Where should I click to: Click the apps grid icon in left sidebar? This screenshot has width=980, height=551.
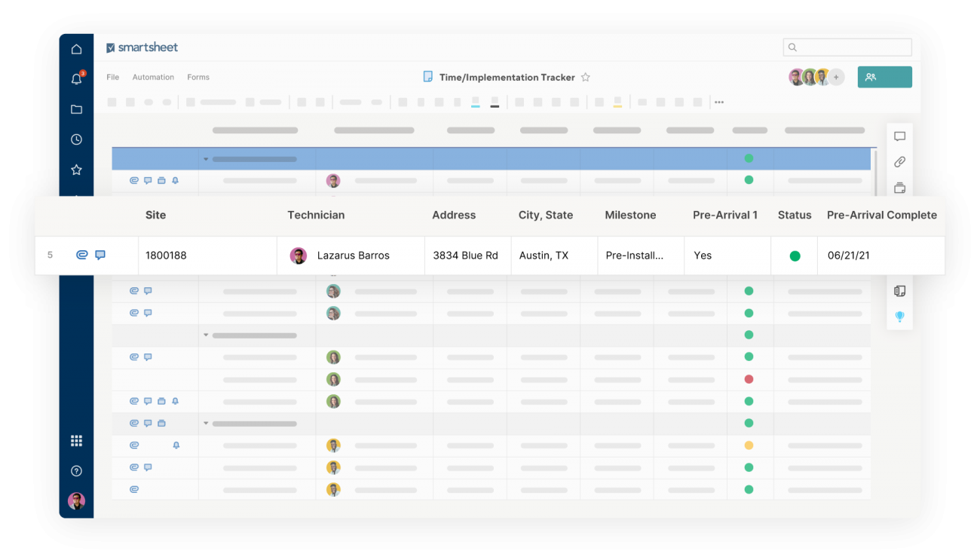[76, 440]
